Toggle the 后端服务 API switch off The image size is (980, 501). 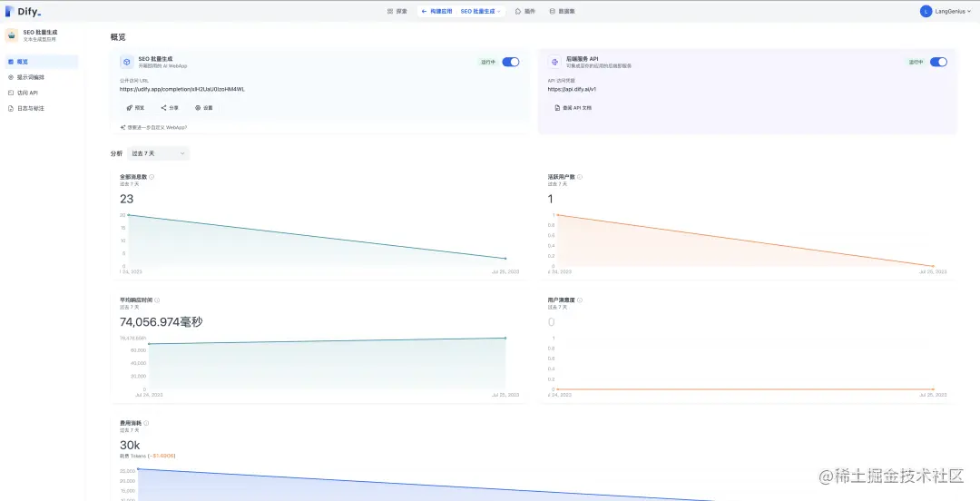coord(938,62)
